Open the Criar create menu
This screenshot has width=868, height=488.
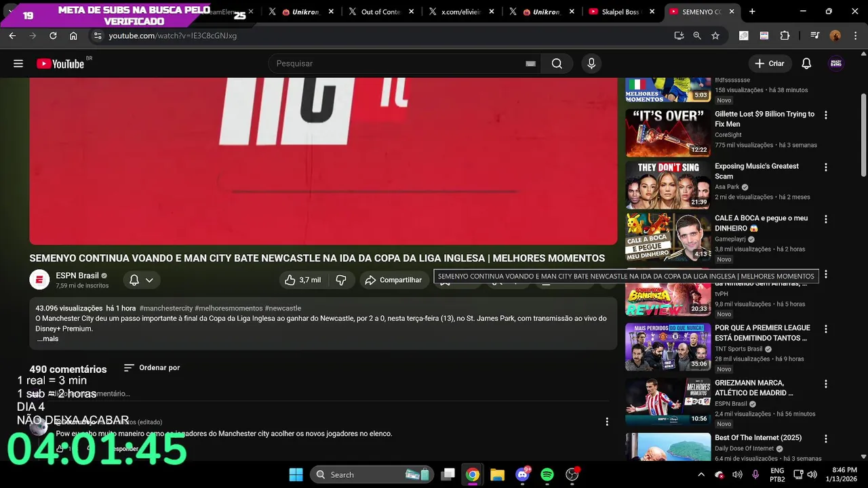770,64
